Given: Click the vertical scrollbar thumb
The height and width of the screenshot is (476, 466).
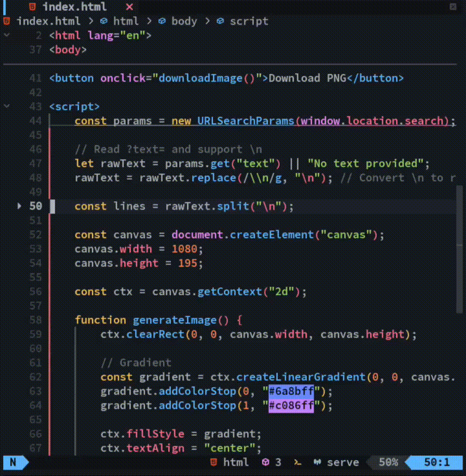Looking at the screenshot, I should [460, 249].
